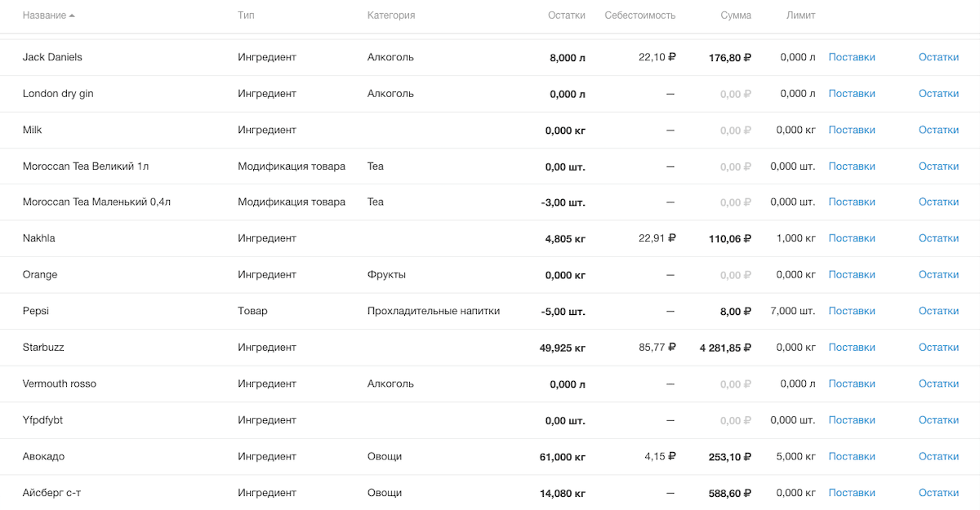
Task: Click the 176,80 ₽ sum value
Action: 730,57
